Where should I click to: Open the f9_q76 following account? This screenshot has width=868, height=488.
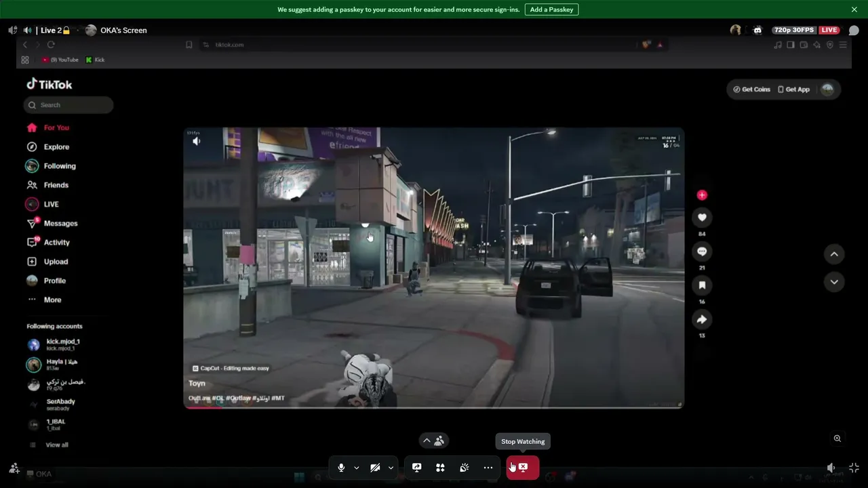56,384
